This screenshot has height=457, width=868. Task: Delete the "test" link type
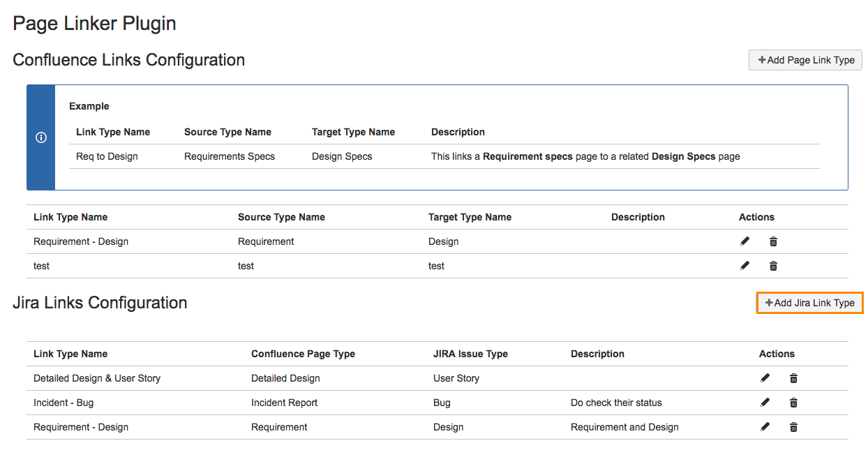(773, 265)
